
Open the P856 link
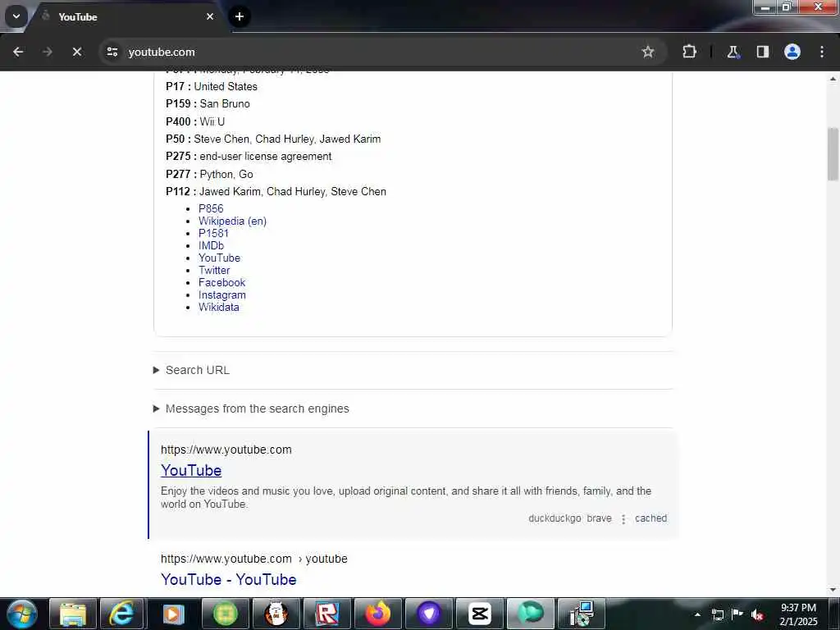tap(211, 208)
